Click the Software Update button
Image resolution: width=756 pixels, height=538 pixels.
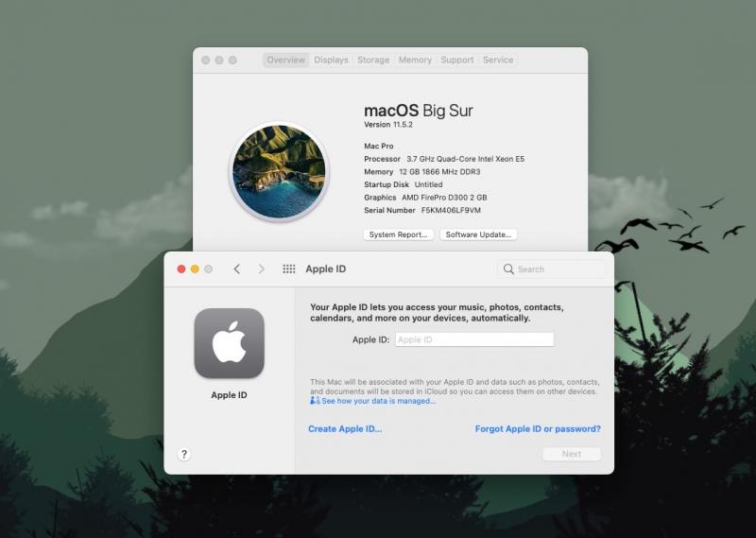478,234
